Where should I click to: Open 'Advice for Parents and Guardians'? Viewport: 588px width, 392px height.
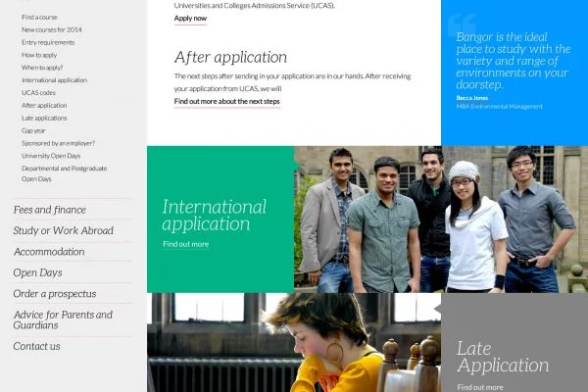click(x=63, y=319)
